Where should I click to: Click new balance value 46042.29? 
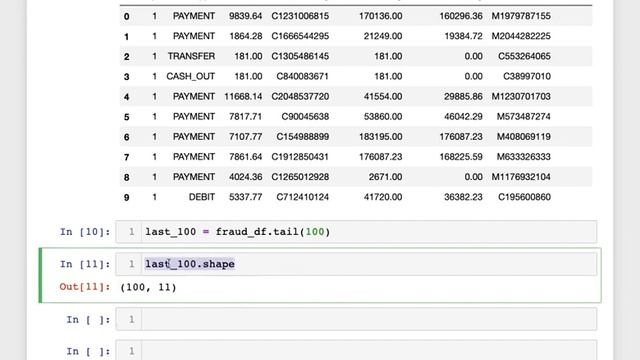coord(463,116)
